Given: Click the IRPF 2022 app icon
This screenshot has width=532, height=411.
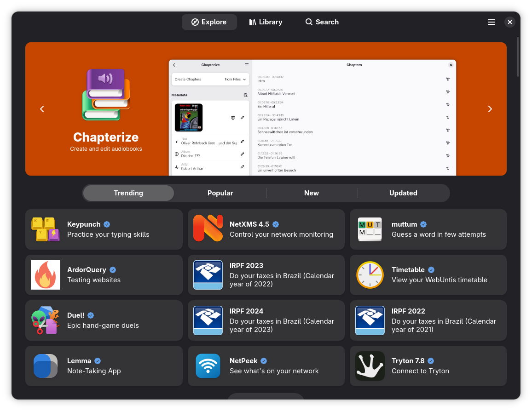Looking at the screenshot, I should click(370, 320).
